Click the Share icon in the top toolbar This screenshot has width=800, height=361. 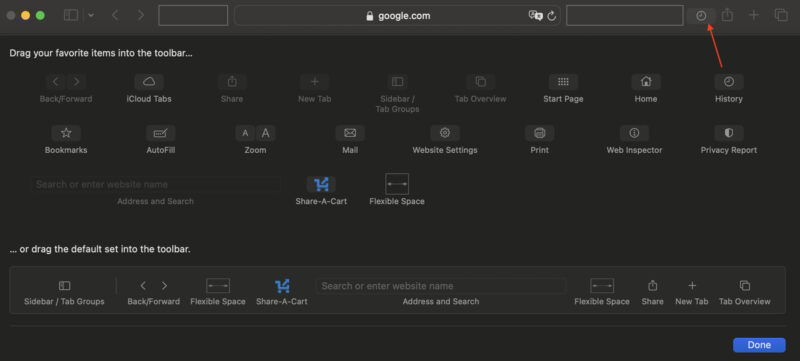click(728, 16)
